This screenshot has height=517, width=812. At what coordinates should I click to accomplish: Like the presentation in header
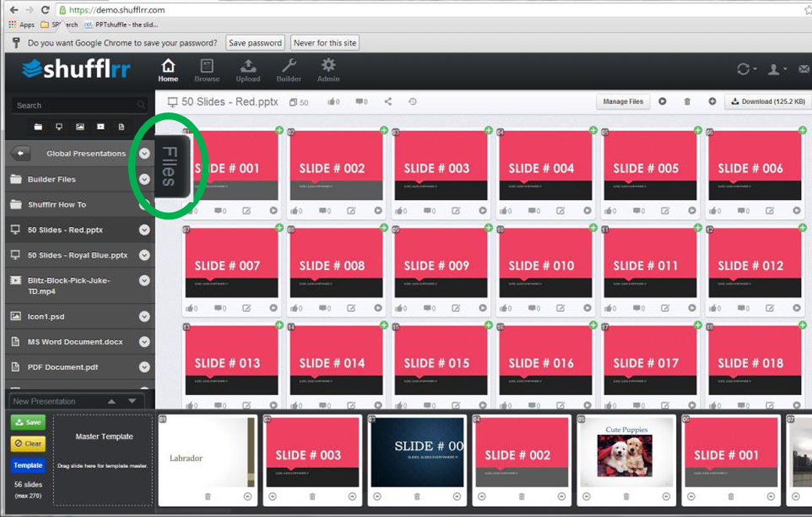tap(334, 102)
